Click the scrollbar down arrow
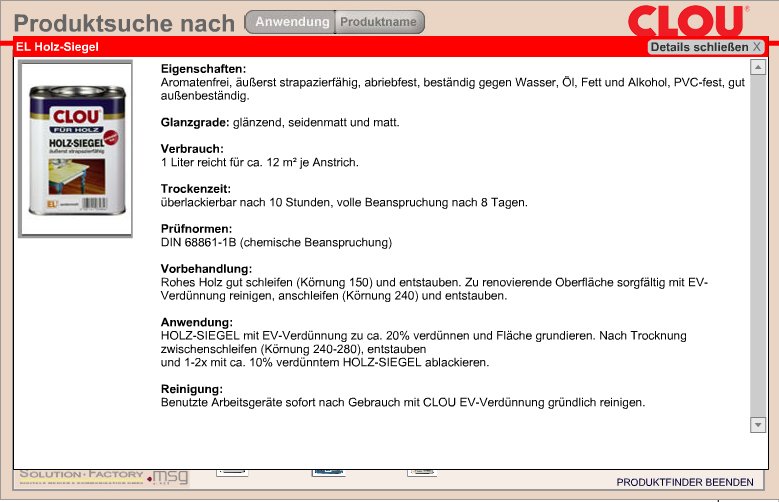 (x=758, y=424)
